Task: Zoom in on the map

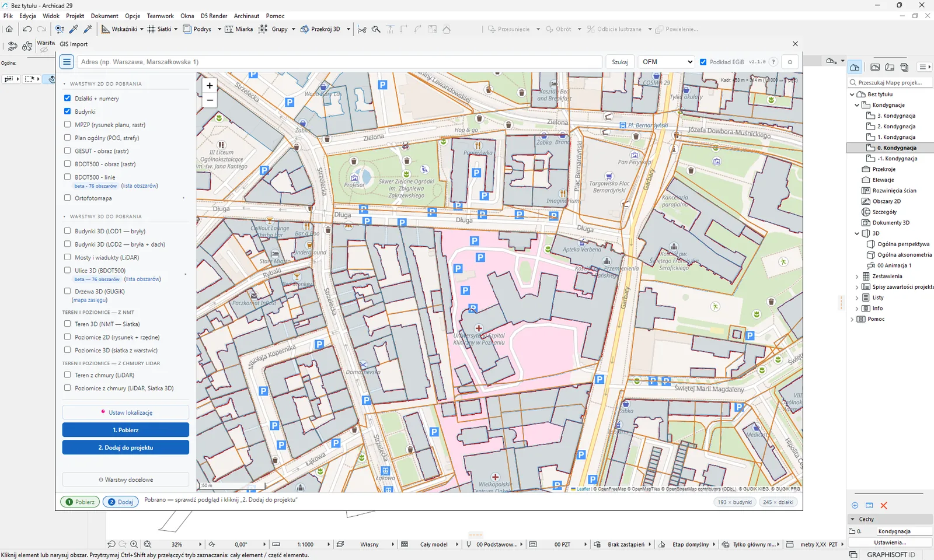Action: 210,86
